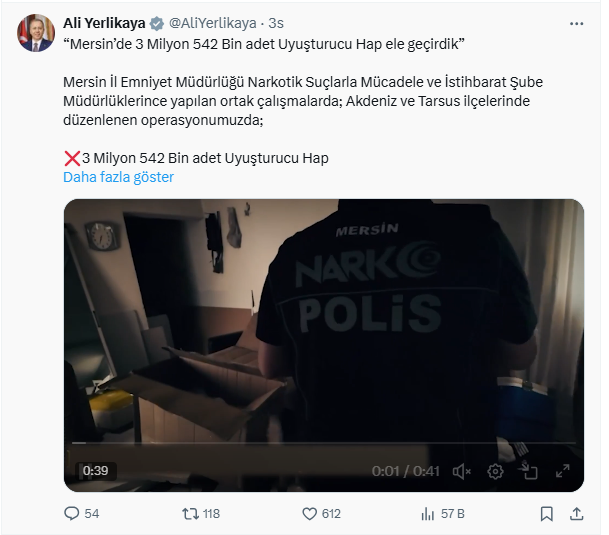
Task: Click the 3s timestamp of tweet
Action: (x=276, y=23)
